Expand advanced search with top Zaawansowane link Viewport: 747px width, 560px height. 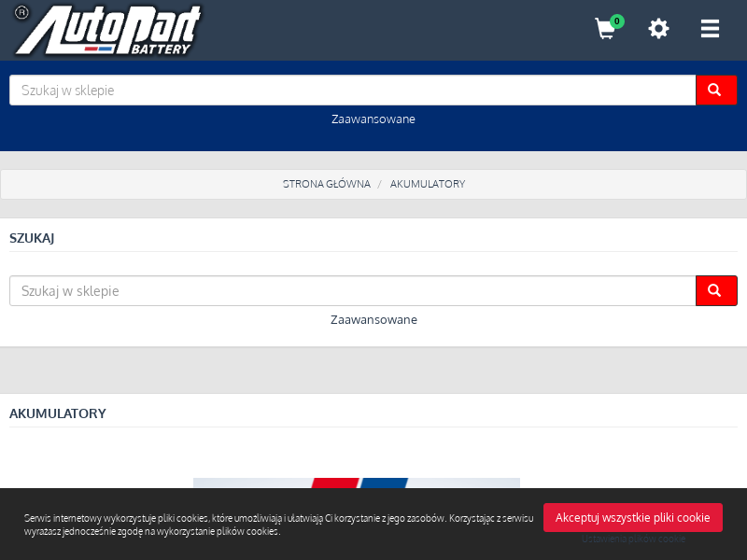373,119
